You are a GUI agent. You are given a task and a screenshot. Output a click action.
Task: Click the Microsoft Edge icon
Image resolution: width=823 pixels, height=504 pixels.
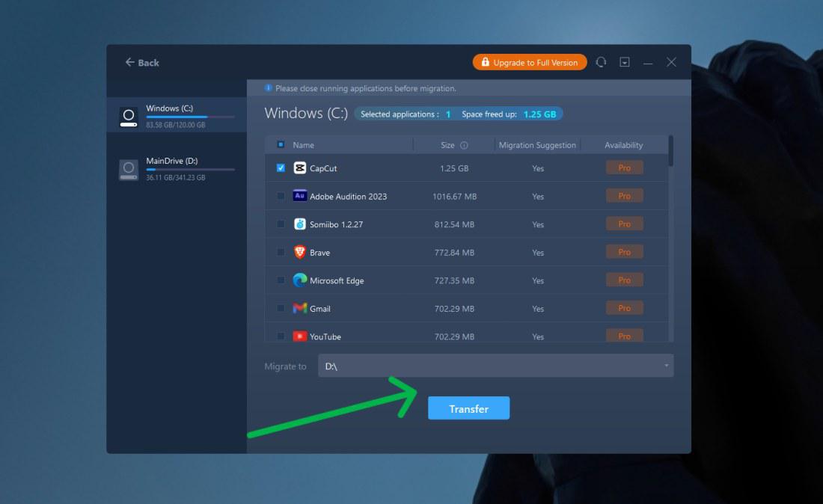click(x=300, y=280)
